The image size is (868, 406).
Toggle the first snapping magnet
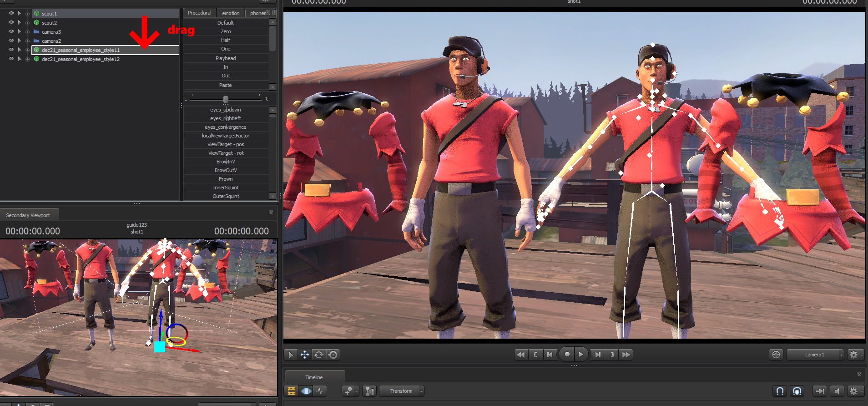pyautogui.click(x=780, y=391)
